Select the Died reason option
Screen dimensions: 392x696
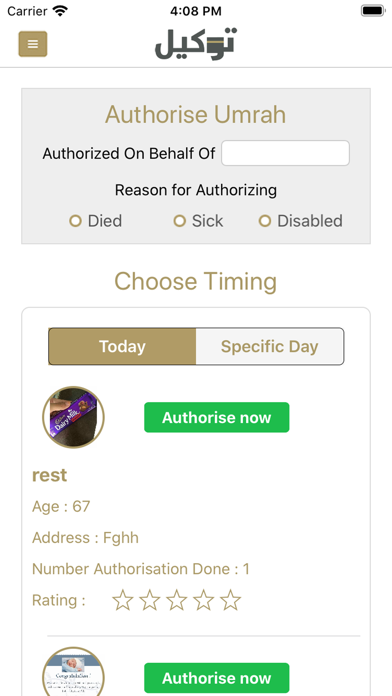95,221
